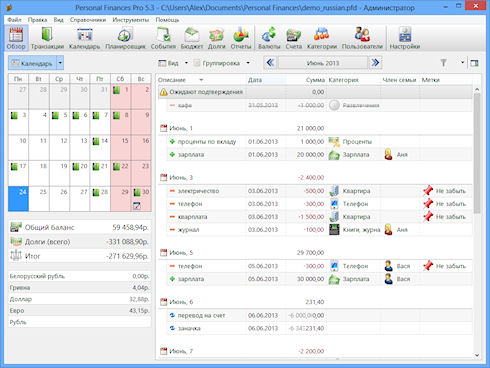Open the Правка menu
490x368 pixels.
coord(37,20)
